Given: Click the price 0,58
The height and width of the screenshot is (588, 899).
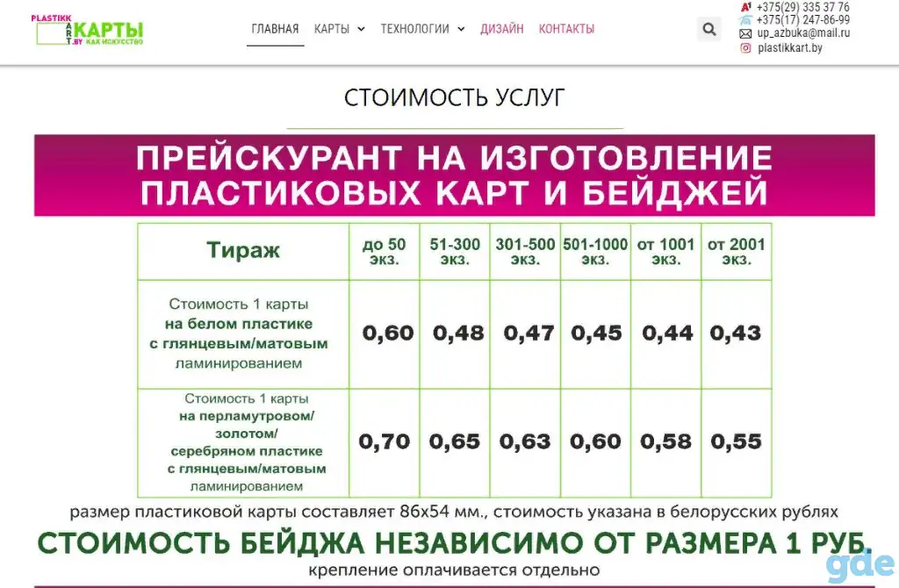Looking at the screenshot, I should [x=665, y=441].
